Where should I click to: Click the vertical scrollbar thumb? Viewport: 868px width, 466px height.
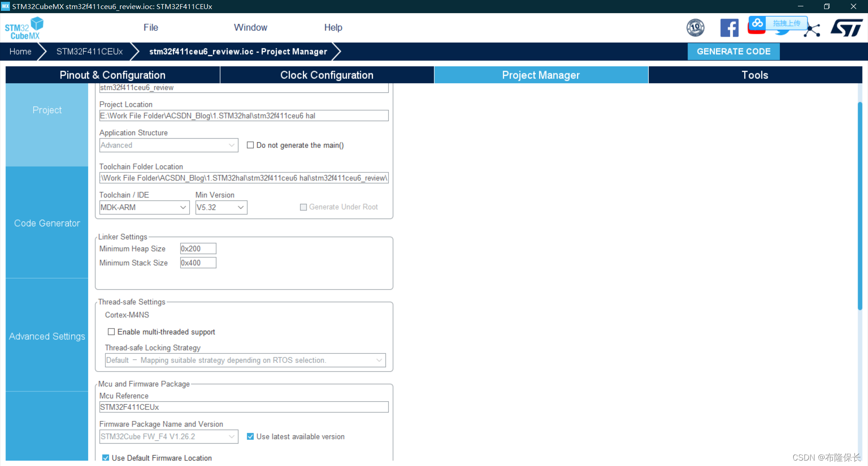tap(860, 206)
